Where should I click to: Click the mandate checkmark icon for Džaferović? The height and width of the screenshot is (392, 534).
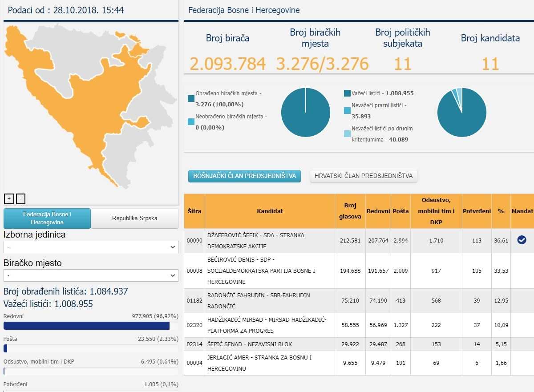click(522, 240)
